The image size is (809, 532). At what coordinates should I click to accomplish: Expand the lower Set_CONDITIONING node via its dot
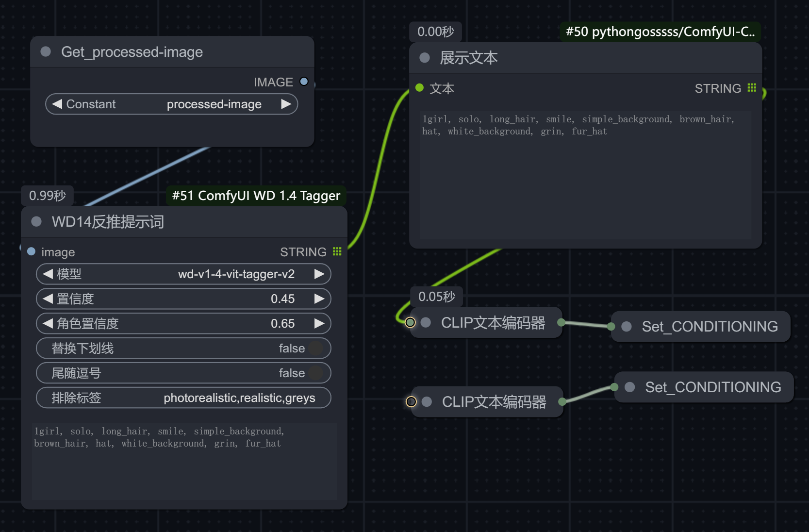coord(630,387)
